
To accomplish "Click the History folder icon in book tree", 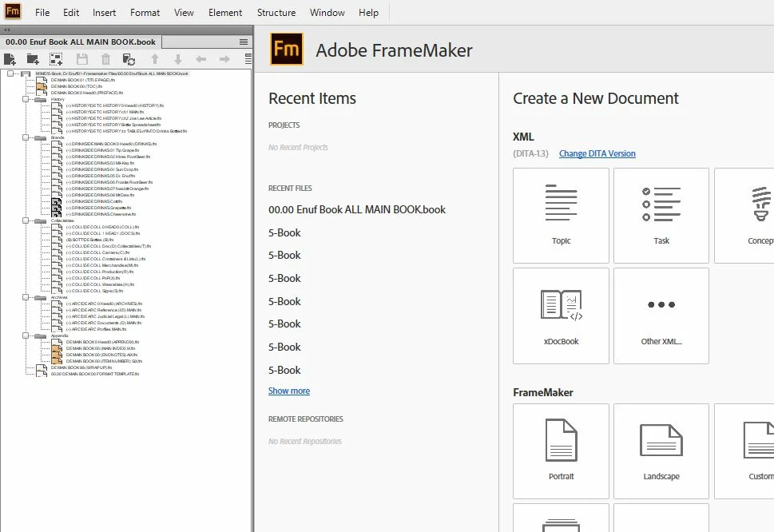I will [41, 99].
